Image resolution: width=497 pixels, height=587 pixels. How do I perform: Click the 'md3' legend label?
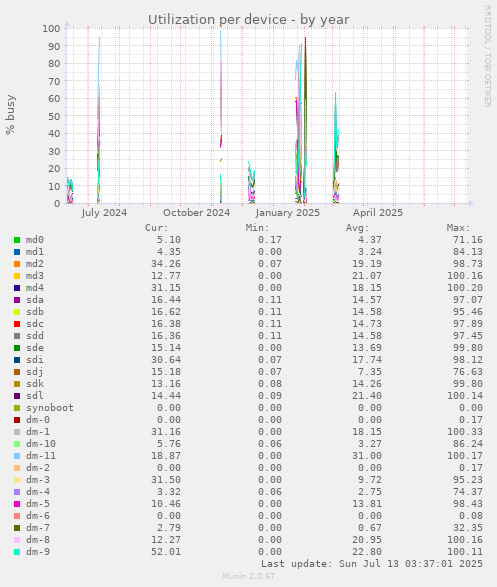(35, 276)
